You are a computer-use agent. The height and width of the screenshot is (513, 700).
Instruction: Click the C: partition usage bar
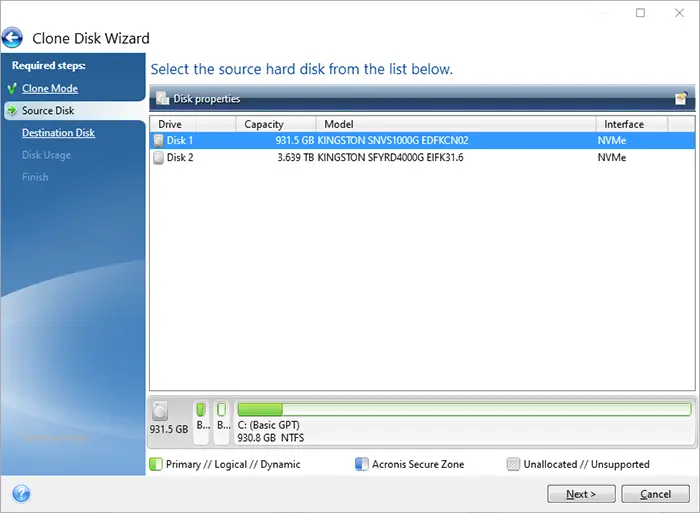tap(464, 409)
